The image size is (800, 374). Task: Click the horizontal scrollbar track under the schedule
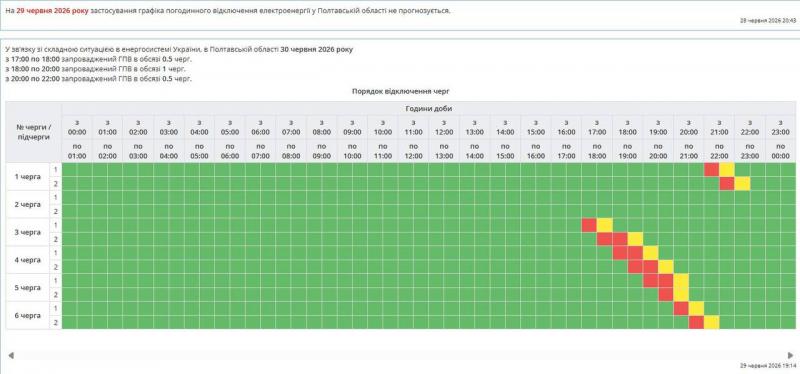[401, 355]
